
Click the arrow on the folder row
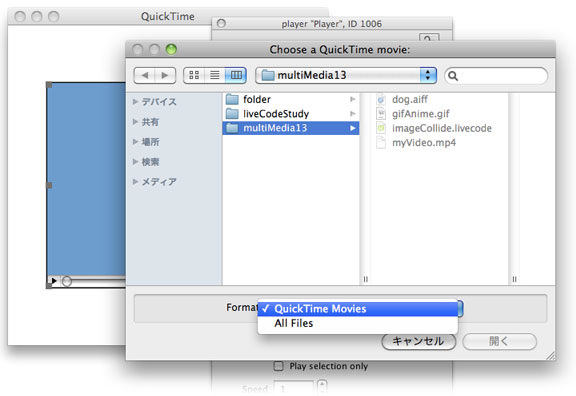[x=352, y=99]
